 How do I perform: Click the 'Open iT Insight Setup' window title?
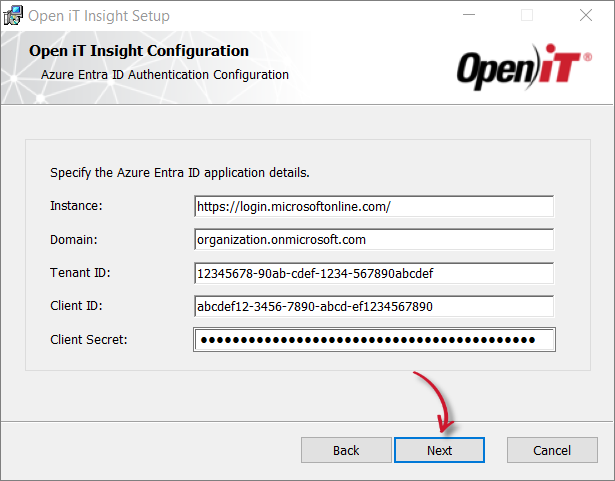99,16
